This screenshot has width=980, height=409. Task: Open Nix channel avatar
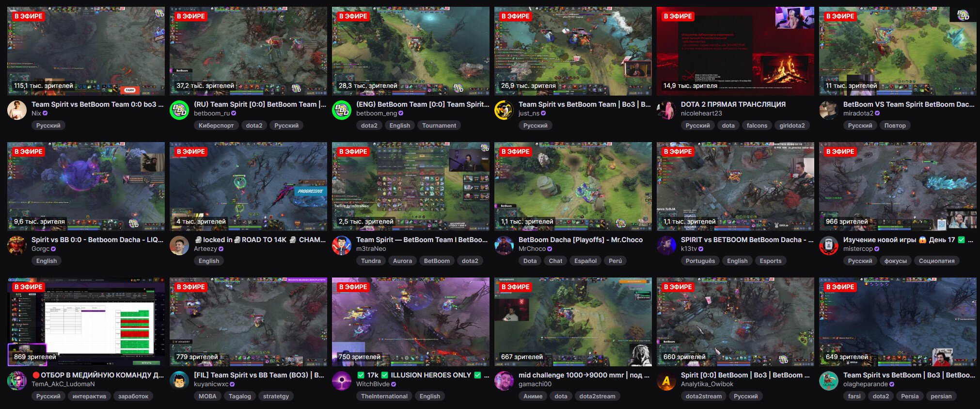click(x=17, y=110)
